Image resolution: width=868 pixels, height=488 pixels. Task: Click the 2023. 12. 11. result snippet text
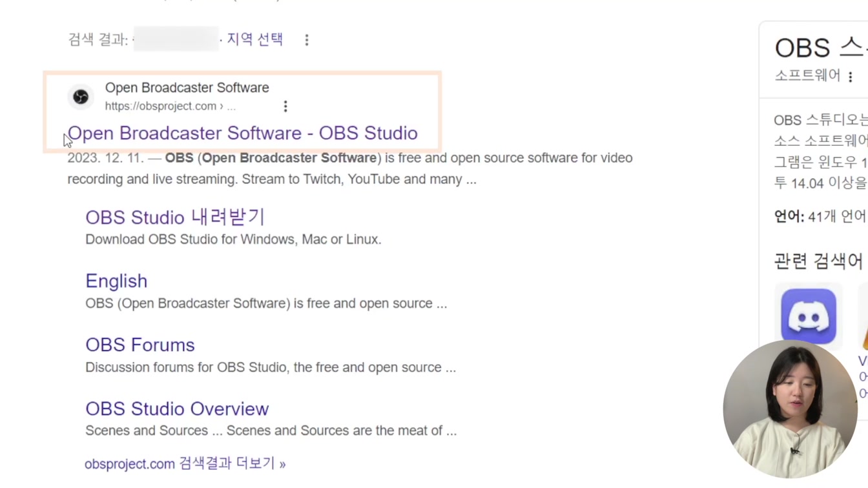coord(349,168)
